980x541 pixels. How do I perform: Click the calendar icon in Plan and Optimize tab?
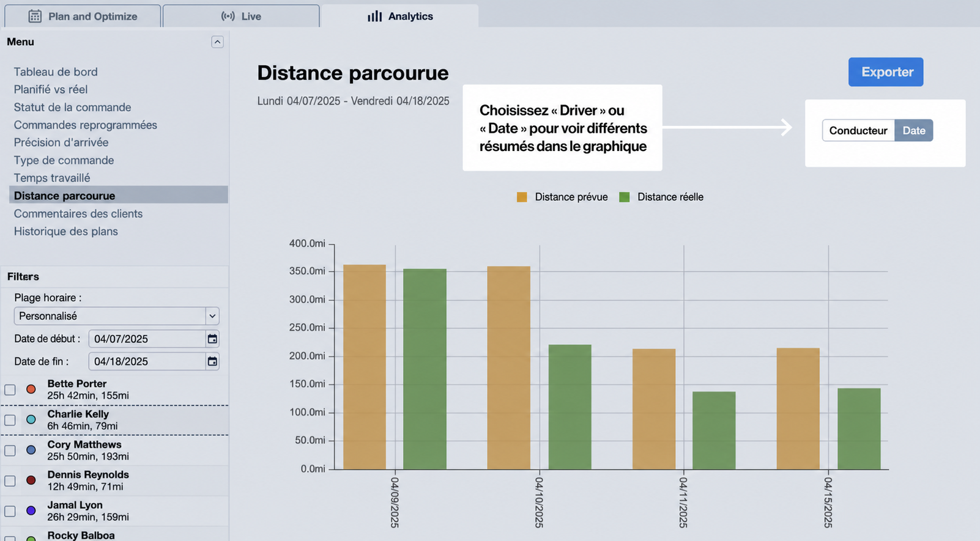tap(35, 16)
